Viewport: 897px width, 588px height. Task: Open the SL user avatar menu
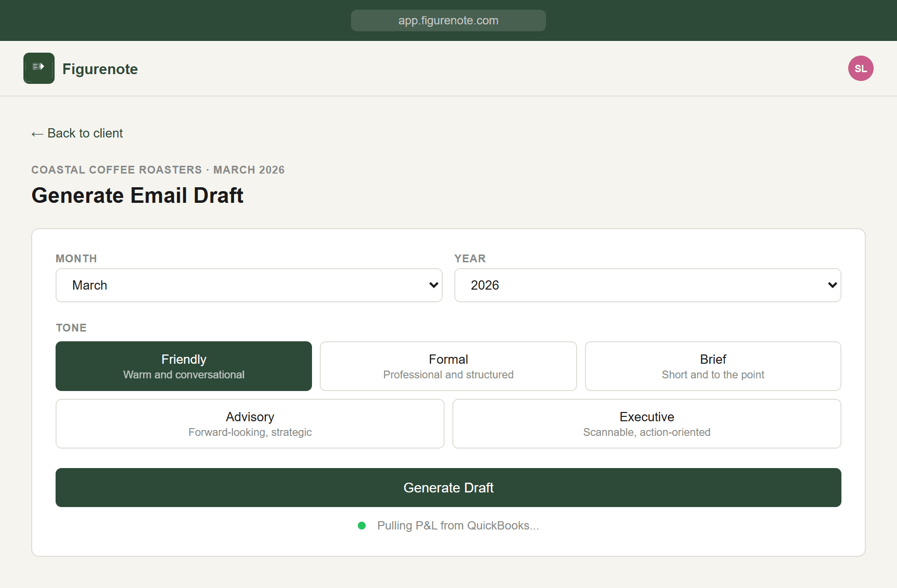pyautogui.click(x=860, y=68)
